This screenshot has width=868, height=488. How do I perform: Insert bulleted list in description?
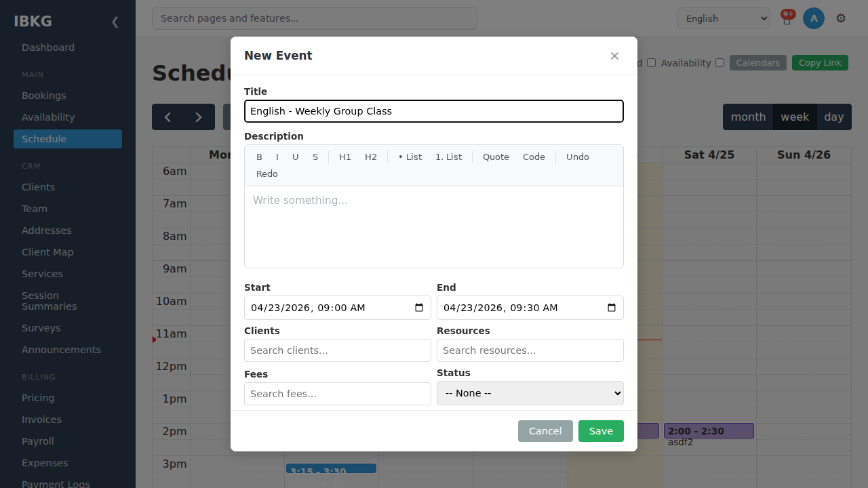(x=410, y=157)
